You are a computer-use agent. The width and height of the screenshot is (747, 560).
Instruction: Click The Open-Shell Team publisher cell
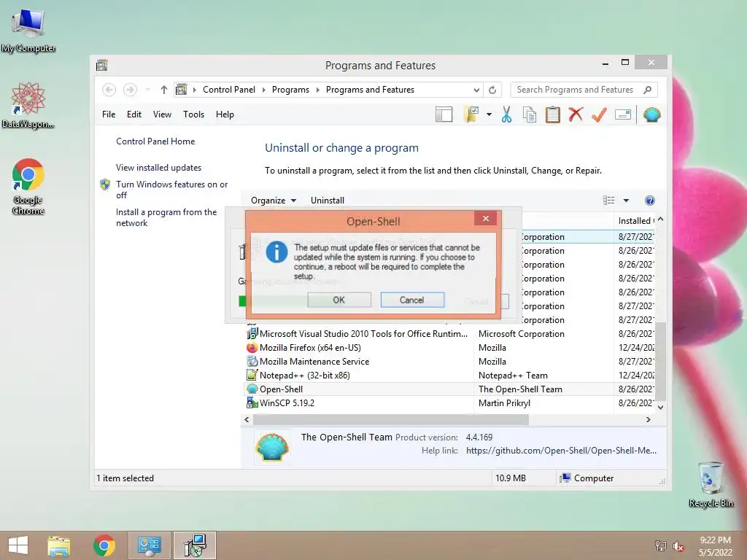520,389
